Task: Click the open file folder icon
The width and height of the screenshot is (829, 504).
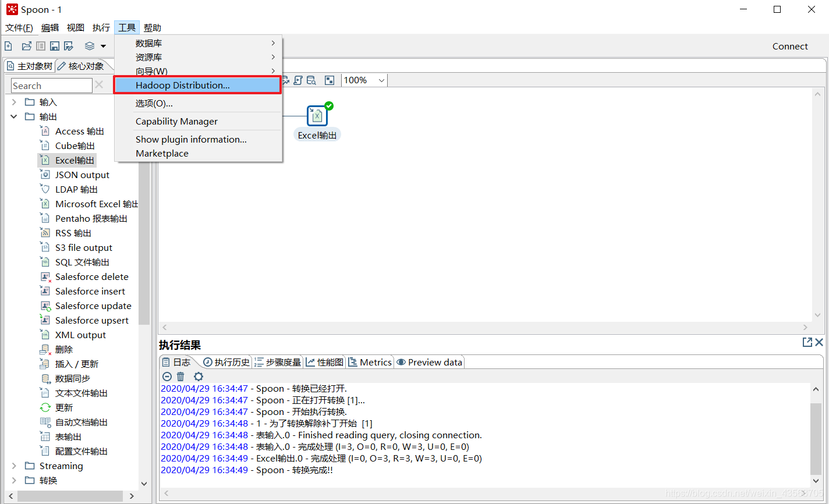Action: click(26, 46)
